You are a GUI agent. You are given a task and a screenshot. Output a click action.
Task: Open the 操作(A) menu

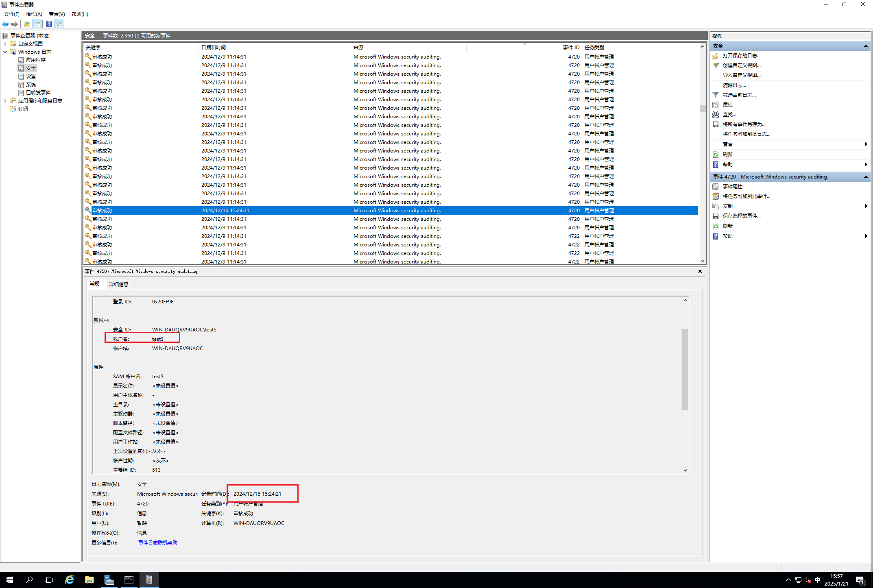click(x=34, y=14)
